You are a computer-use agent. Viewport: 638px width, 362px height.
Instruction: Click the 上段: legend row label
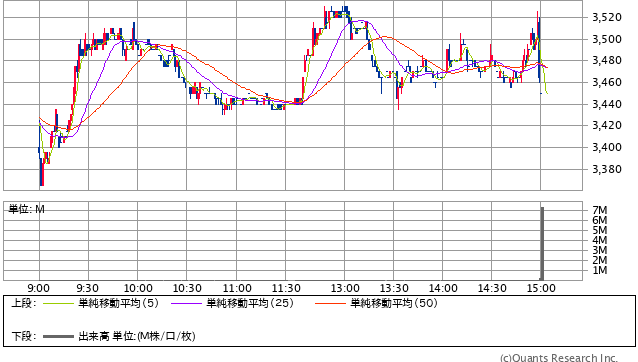click(24, 303)
